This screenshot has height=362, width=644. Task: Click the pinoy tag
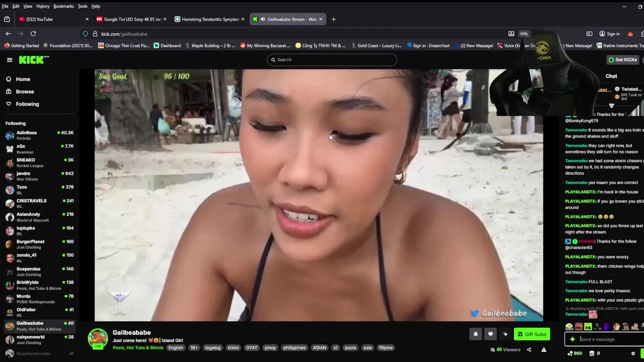[270, 348]
